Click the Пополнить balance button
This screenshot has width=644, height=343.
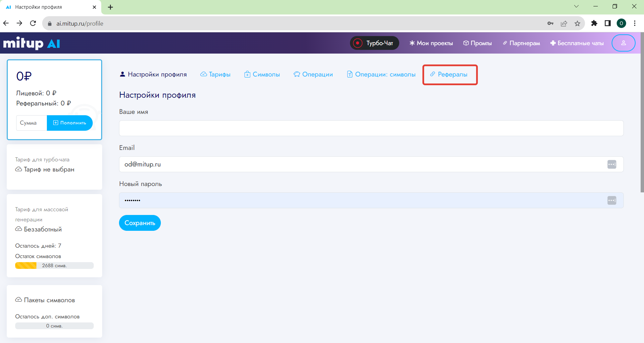pyautogui.click(x=70, y=123)
